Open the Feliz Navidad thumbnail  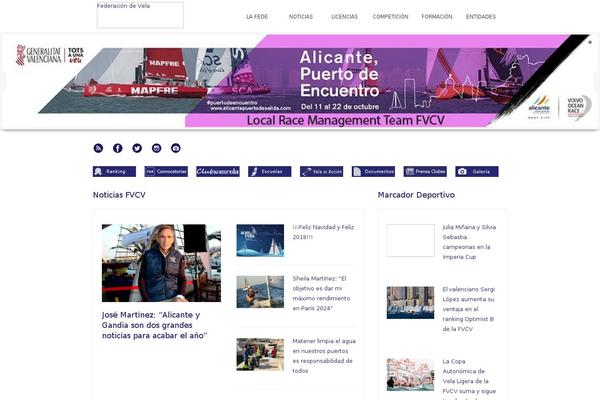point(260,240)
